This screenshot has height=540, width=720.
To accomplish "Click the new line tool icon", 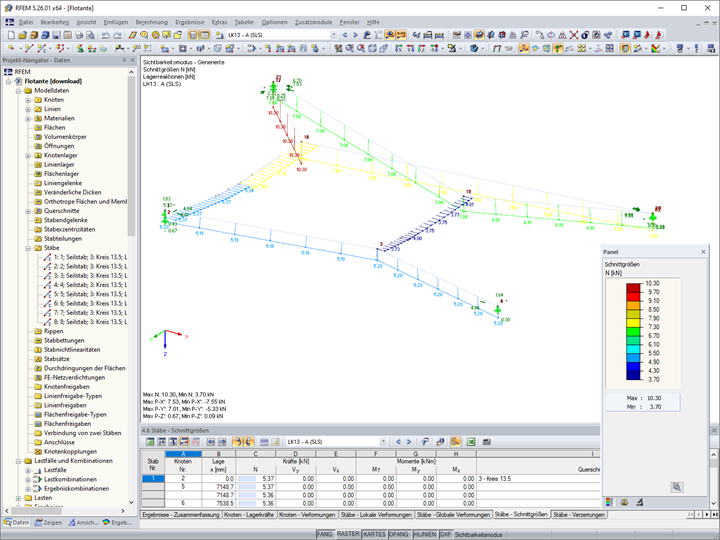I will 28,48.
